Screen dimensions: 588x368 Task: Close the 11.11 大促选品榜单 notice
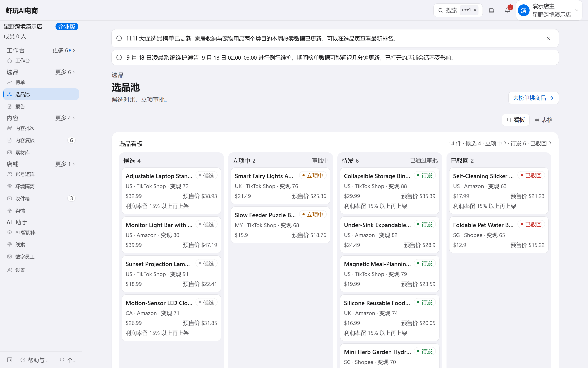click(548, 38)
